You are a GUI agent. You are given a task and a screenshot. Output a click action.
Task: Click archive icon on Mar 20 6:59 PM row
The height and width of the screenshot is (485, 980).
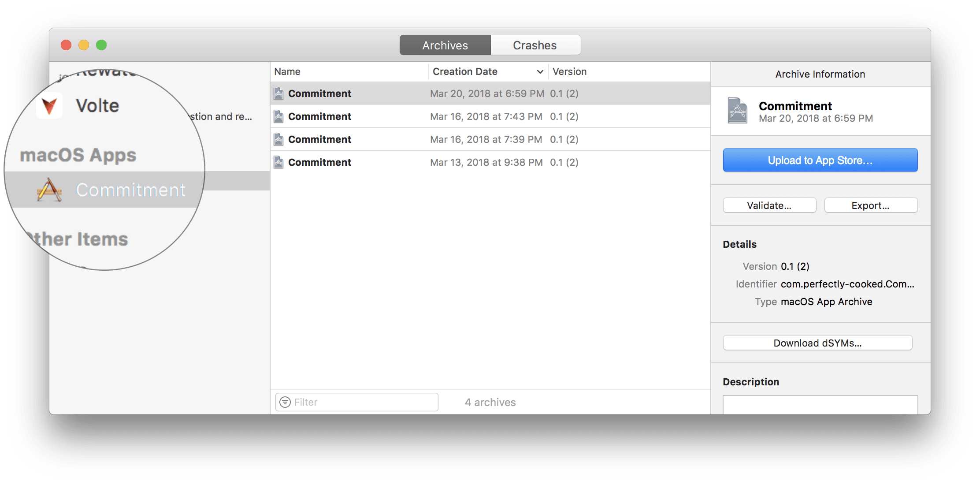[x=278, y=93]
